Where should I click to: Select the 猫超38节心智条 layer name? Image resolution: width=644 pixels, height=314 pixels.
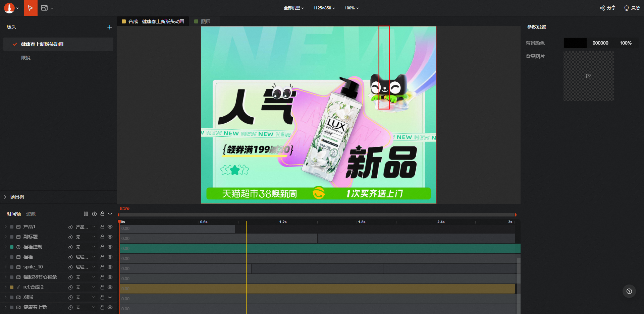tap(40, 277)
